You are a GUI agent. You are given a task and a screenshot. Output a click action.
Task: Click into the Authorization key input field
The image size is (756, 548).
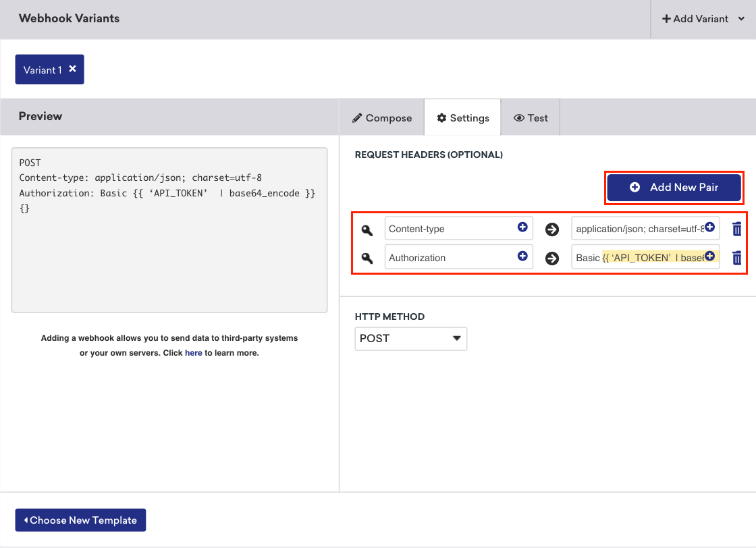[x=449, y=258]
